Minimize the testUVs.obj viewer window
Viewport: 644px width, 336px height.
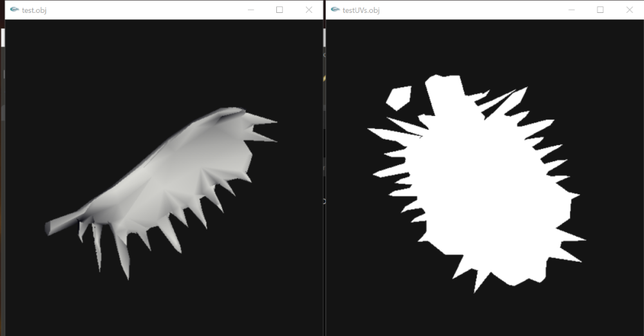571,10
